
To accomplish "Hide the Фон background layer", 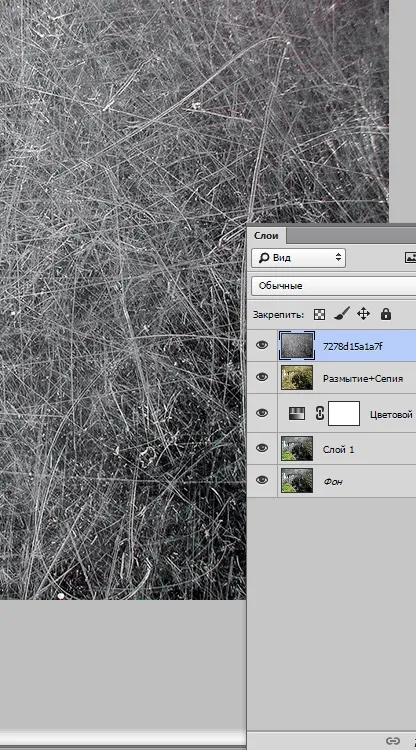I will coord(262,480).
